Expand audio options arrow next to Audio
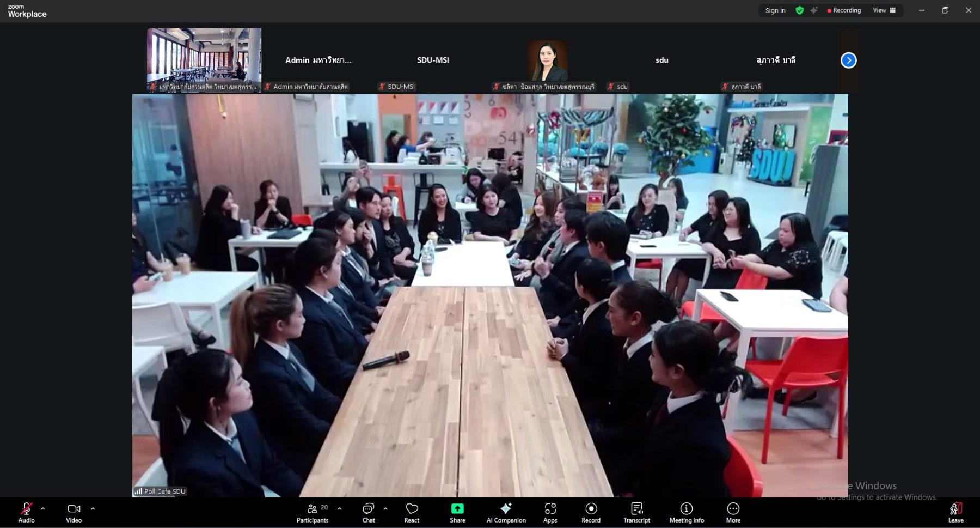The width and height of the screenshot is (980, 528). click(43, 508)
